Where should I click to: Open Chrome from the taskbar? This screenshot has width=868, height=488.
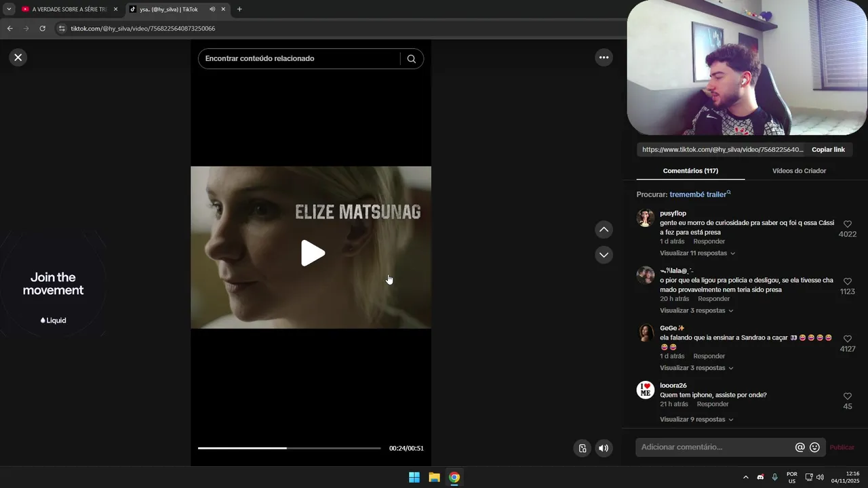[454, 477]
